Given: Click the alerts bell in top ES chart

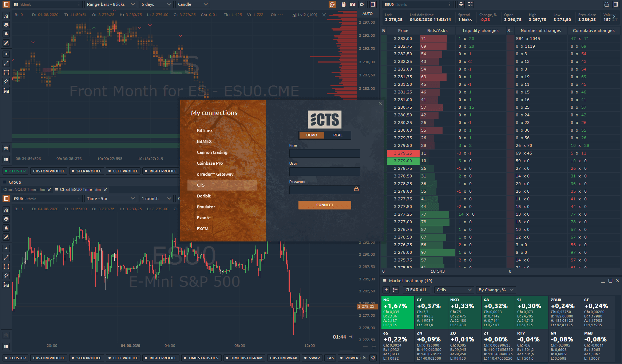Looking at the screenshot, I should [6, 34].
